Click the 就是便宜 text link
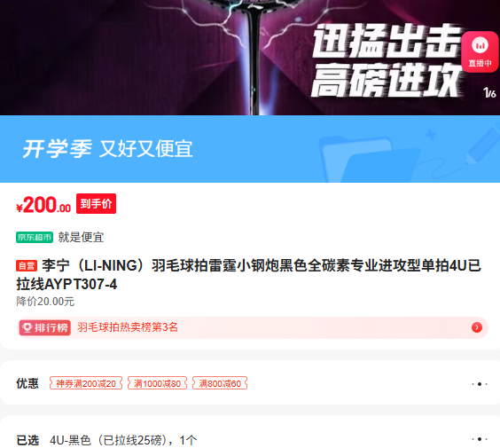Screen dimensions: 500x448 click(81, 237)
